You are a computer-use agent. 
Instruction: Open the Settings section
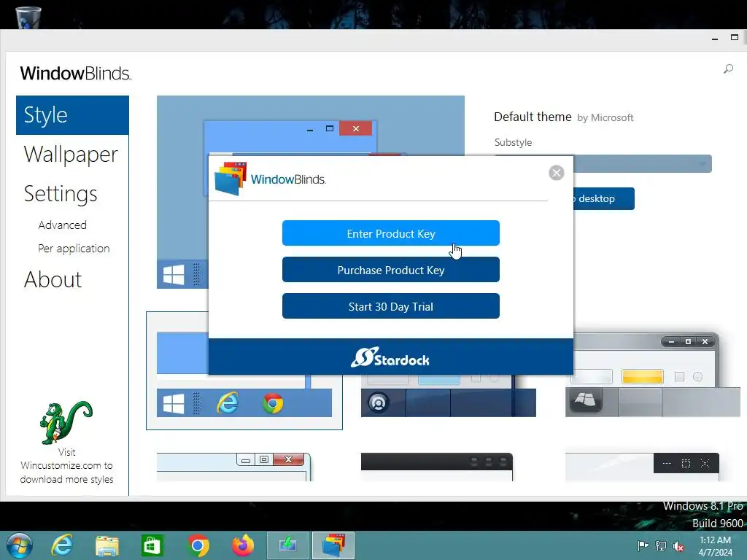click(61, 194)
